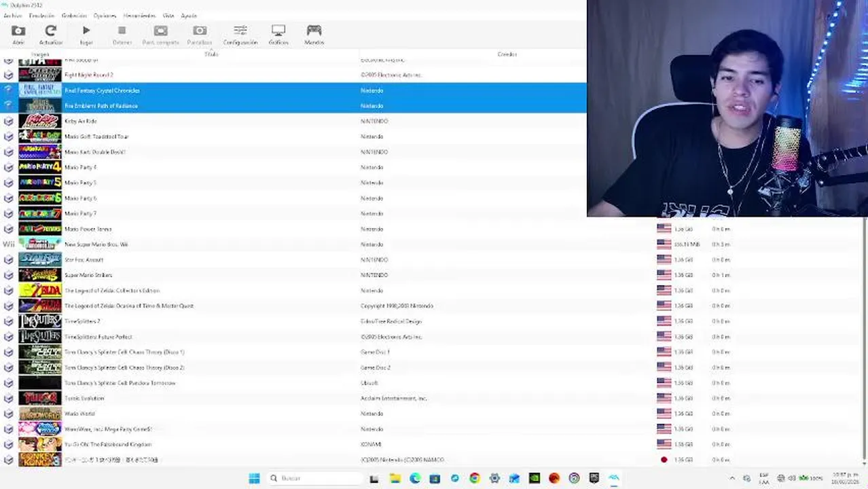Click the taskbar Buscar search box
868x489 pixels.
314,478
